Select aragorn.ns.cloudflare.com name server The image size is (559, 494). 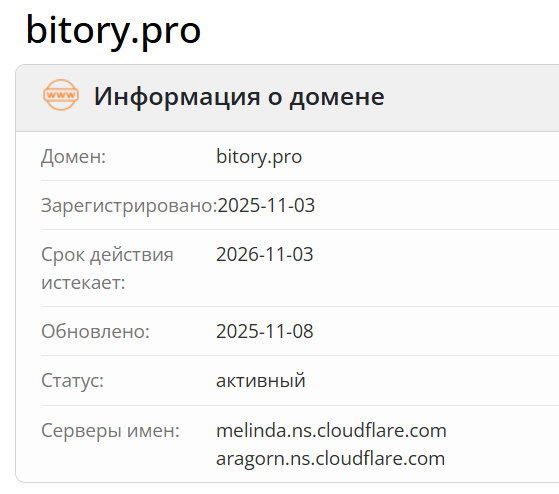click(330, 458)
